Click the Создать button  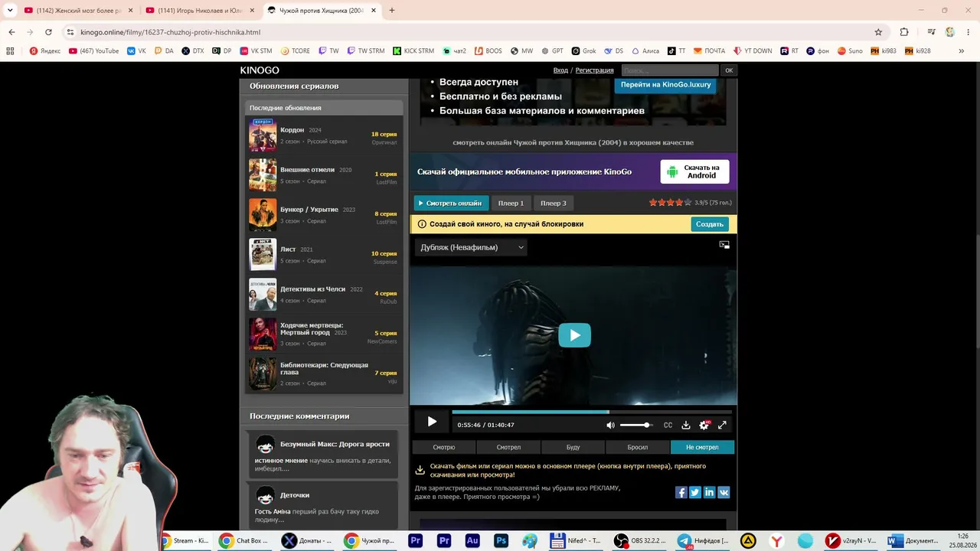(x=710, y=224)
